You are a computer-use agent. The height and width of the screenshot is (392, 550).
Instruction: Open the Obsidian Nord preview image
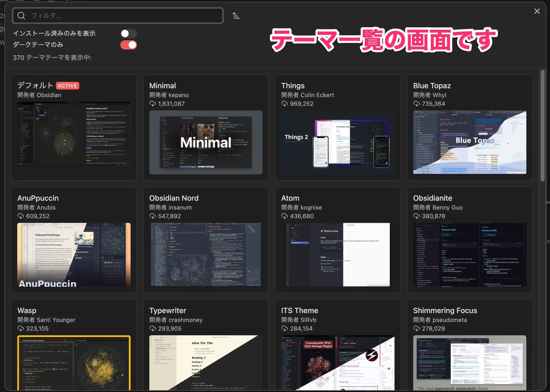click(x=206, y=255)
